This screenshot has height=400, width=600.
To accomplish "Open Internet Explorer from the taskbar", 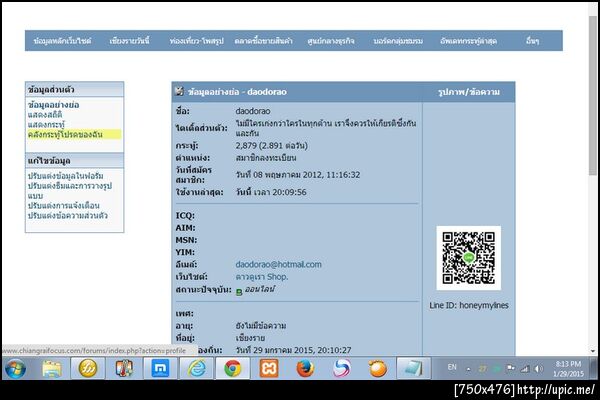I will click(x=197, y=369).
